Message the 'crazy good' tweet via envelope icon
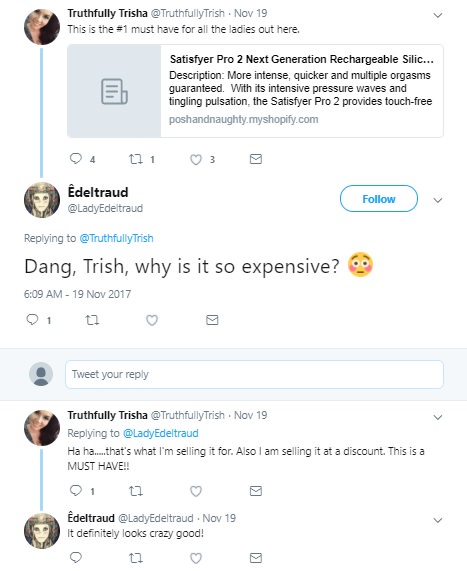The image size is (467, 571). pyautogui.click(x=256, y=558)
